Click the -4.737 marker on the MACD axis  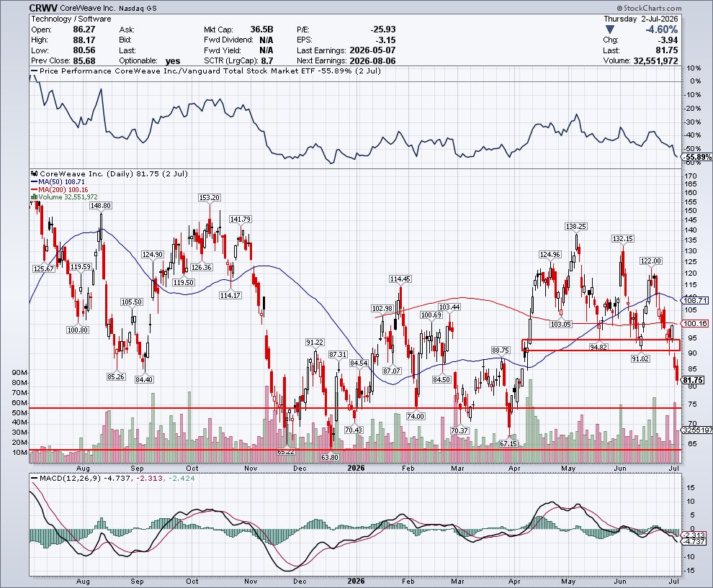point(694,541)
